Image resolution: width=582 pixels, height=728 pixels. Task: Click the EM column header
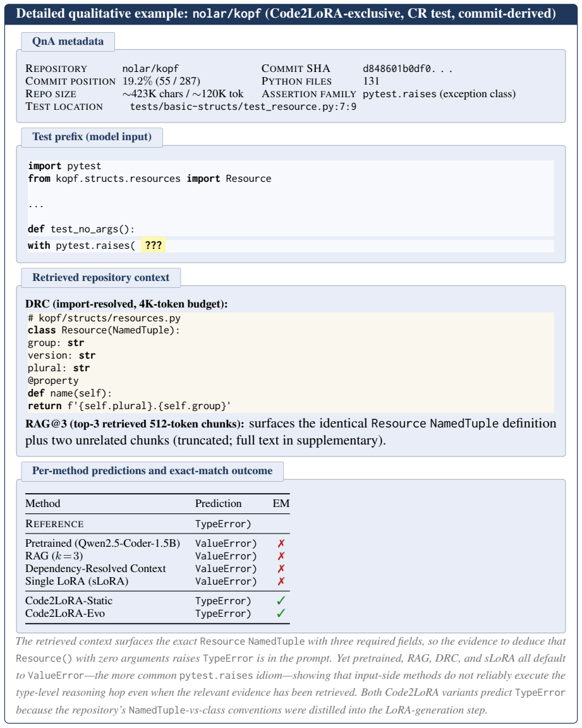281,503
